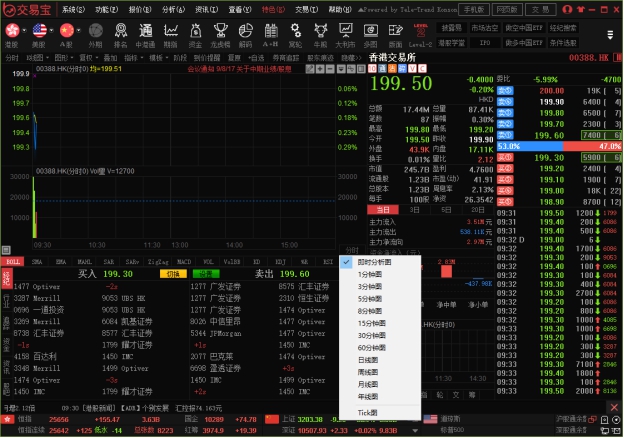Viewport: 624px width, 438px height.
Task: Open the 龙虎榜 toolbar icon
Action: (x=221, y=33)
